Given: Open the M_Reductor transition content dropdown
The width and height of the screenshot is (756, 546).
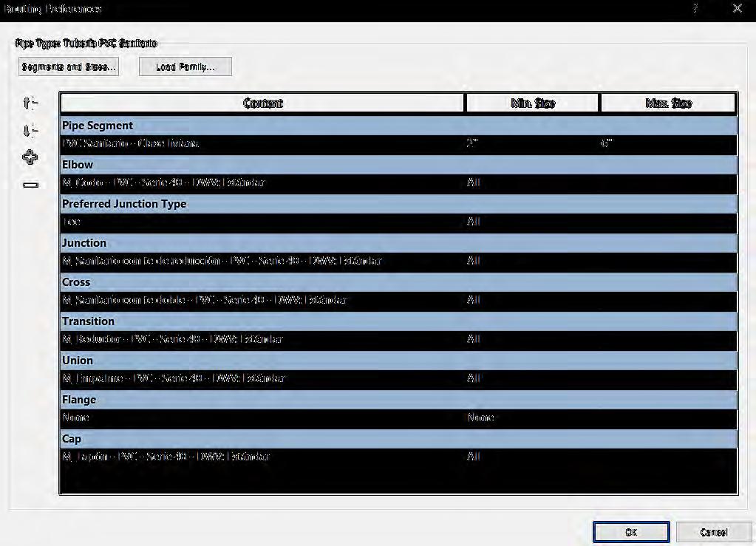Looking at the screenshot, I should 262,339.
